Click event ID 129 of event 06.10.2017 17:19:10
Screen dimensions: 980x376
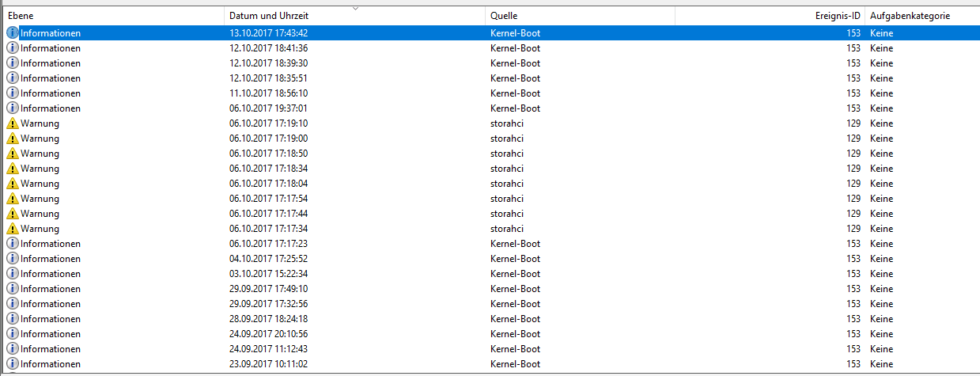853,123
